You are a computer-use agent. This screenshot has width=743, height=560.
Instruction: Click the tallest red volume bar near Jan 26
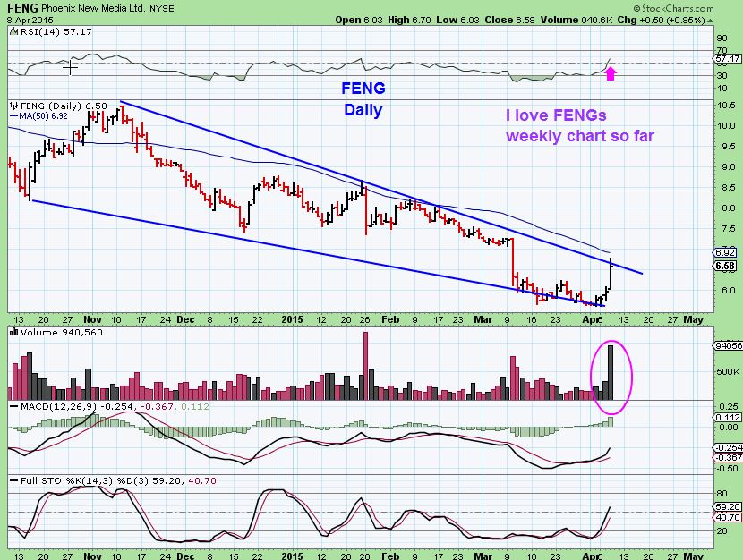(x=365, y=366)
